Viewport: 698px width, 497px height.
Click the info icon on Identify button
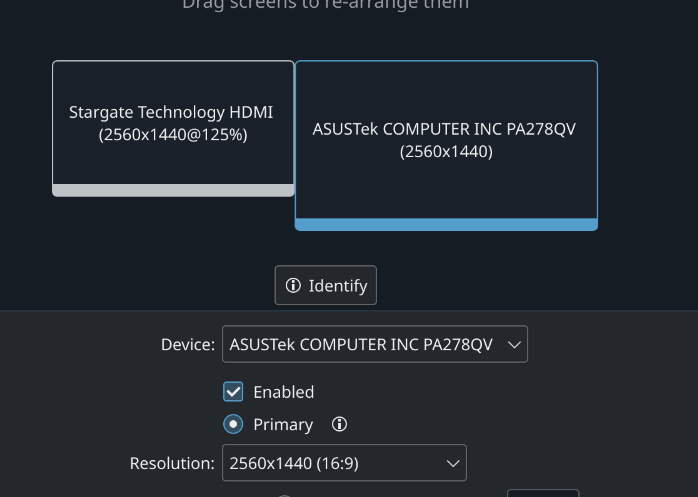[293, 286]
